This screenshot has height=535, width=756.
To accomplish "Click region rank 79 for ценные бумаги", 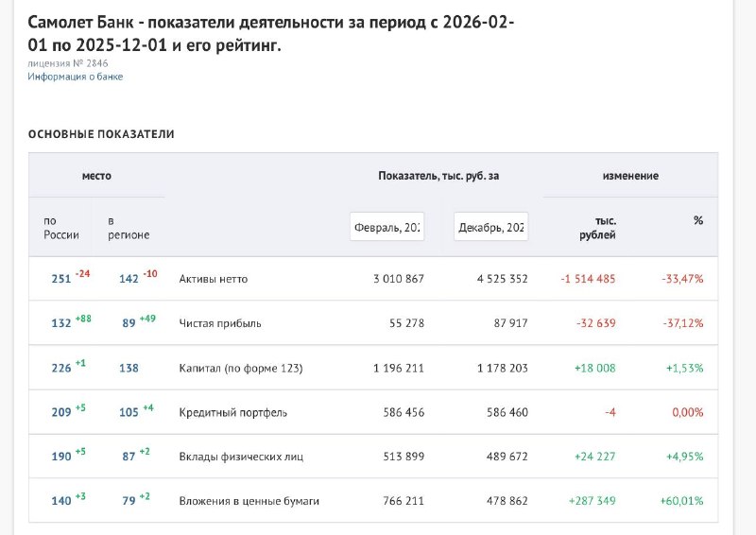I will [129, 501].
